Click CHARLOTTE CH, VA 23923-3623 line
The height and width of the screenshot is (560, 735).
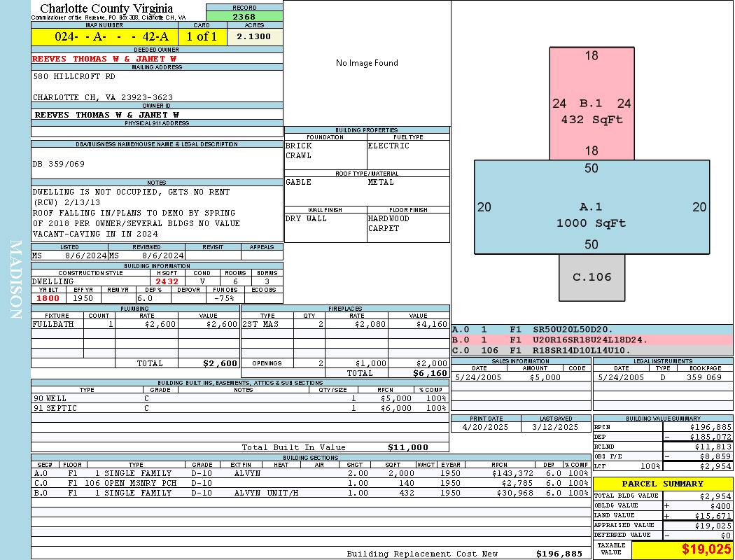[103, 97]
